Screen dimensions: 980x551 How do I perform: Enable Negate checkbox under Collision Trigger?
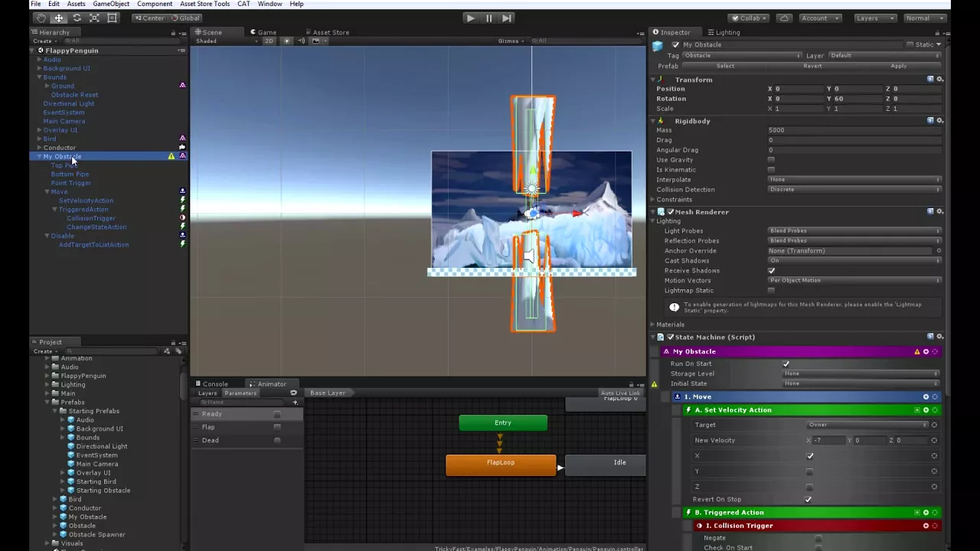818,538
